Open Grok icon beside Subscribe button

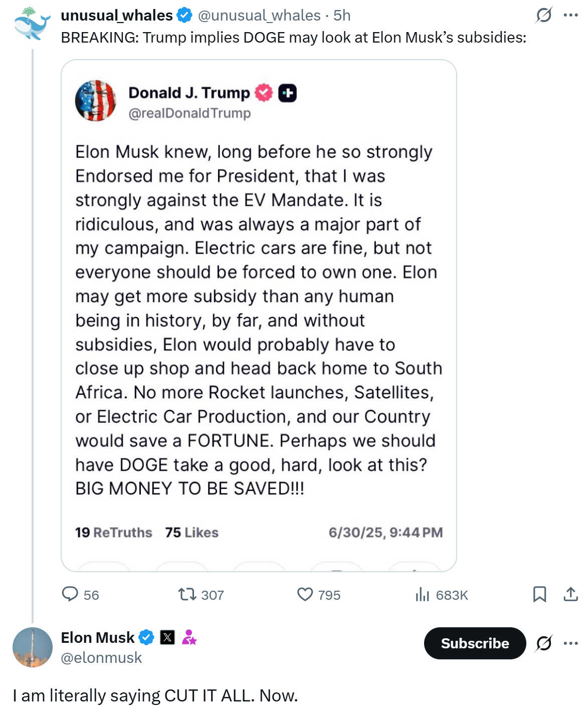pyautogui.click(x=544, y=643)
